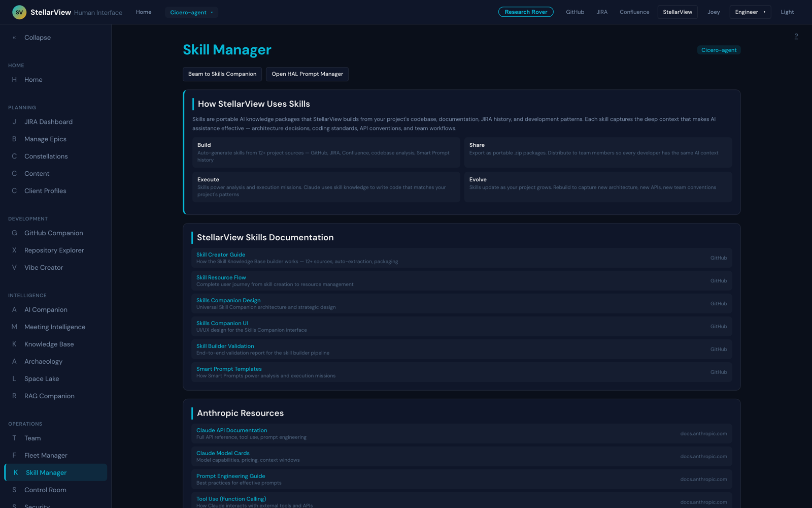Viewport: 812px width, 508px height.
Task: Click the Human Interface subtitle text
Action: 98,13
